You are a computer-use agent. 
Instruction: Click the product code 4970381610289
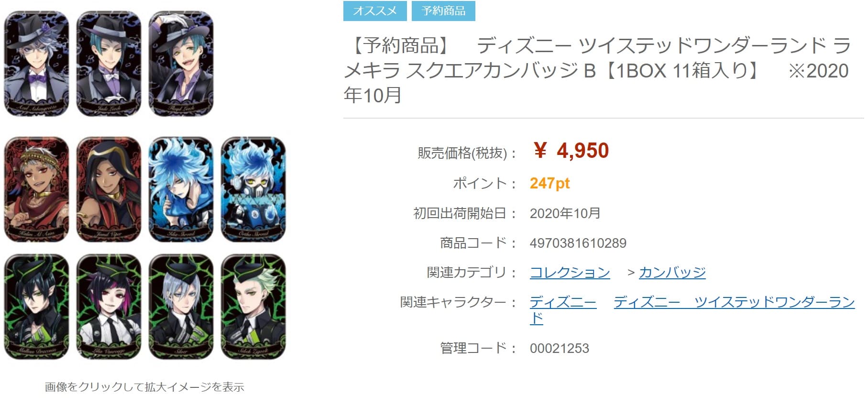578,243
